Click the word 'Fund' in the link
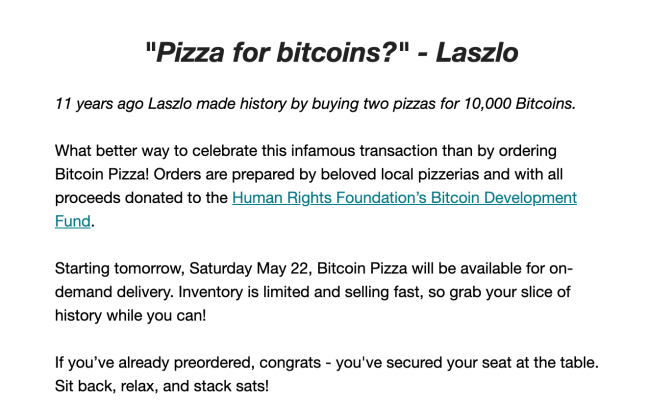The height and width of the screenshot is (405, 649). (72, 222)
